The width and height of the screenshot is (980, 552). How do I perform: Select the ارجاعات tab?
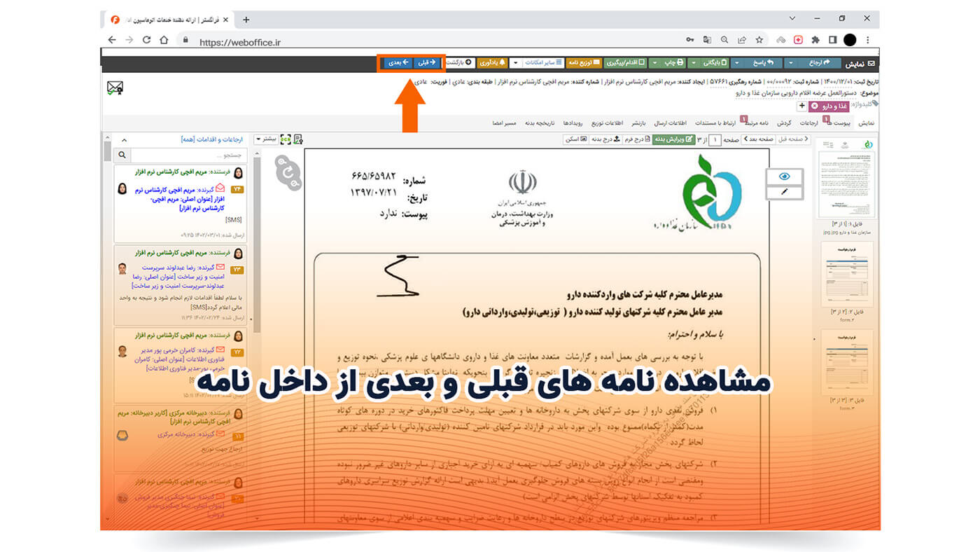click(x=808, y=123)
